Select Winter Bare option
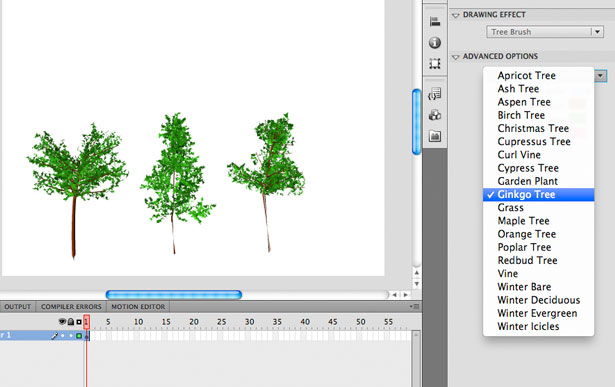The width and height of the screenshot is (615, 387). pyautogui.click(x=539, y=287)
